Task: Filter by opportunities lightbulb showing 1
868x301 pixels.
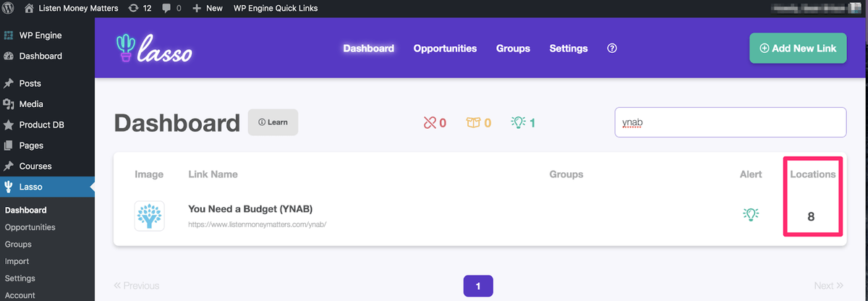Action: tap(523, 123)
